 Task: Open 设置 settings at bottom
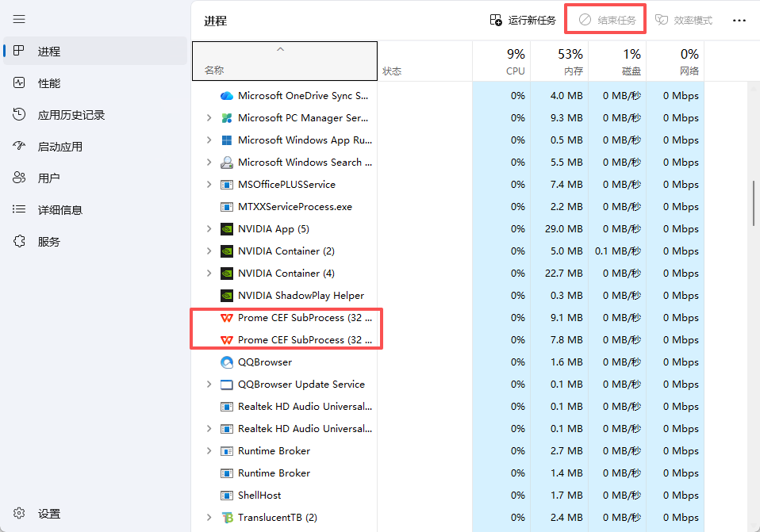click(95, 514)
